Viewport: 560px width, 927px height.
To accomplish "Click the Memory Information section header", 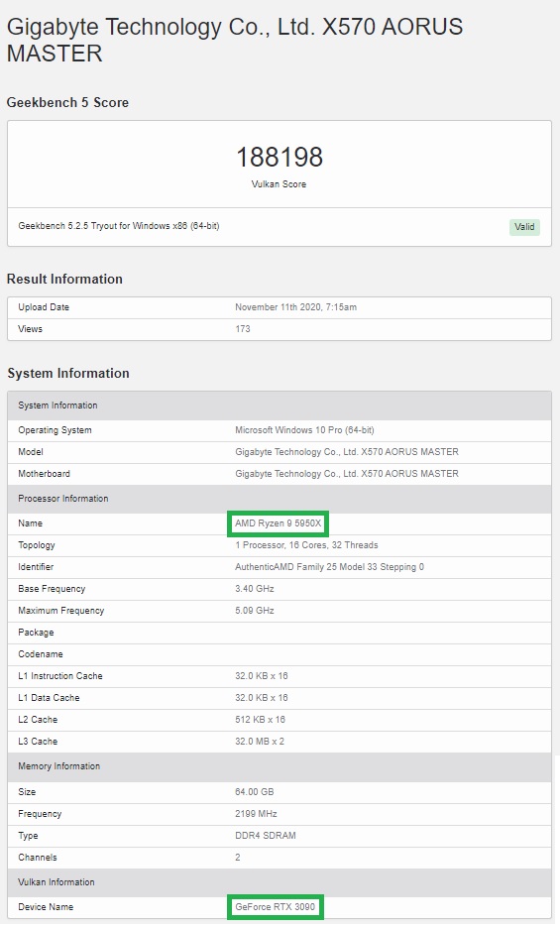I will tap(280, 766).
